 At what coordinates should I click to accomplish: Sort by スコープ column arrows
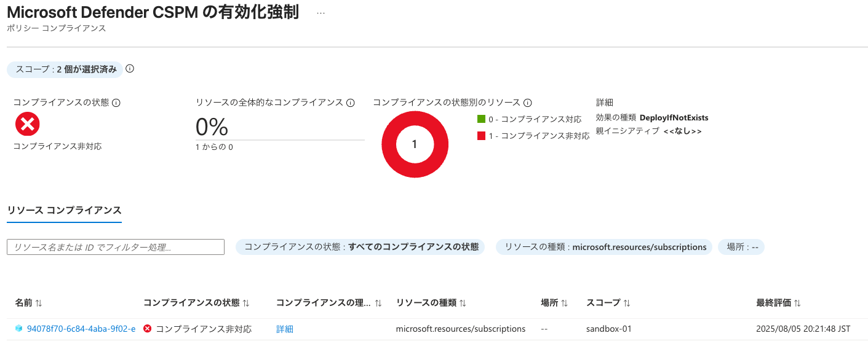pyautogui.click(x=627, y=303)
